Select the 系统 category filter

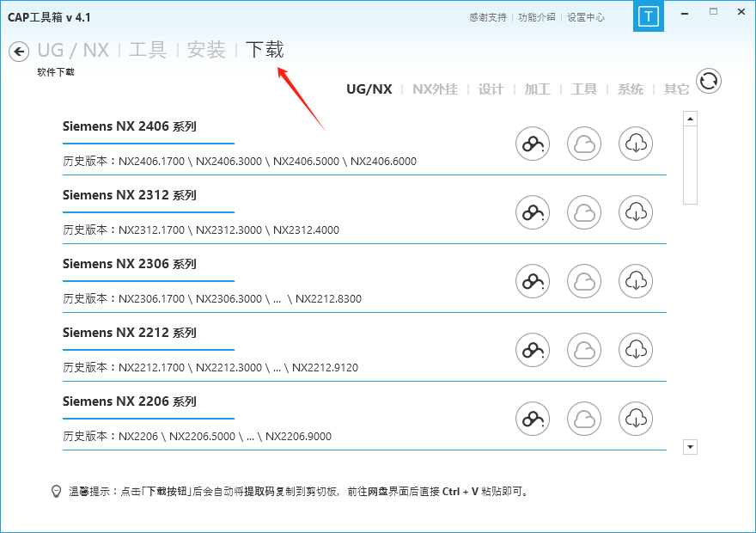630,89
